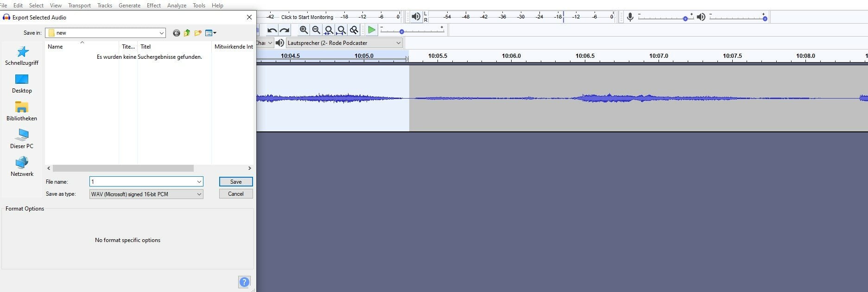Zoom in with the magnifier plus icon
868x292 pixels.
pos(304,30)
